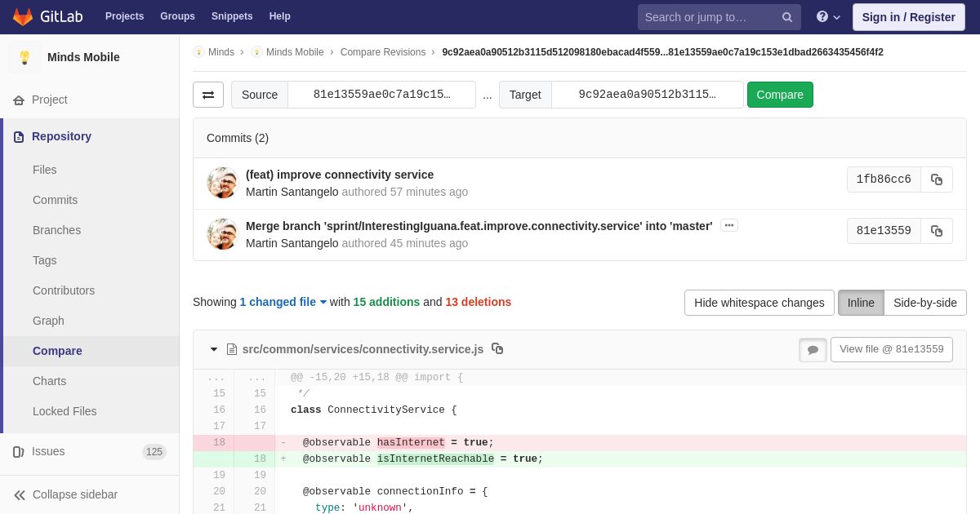Click the Issues sidebar icon
980x514 pixels.
tap(19, 451)
